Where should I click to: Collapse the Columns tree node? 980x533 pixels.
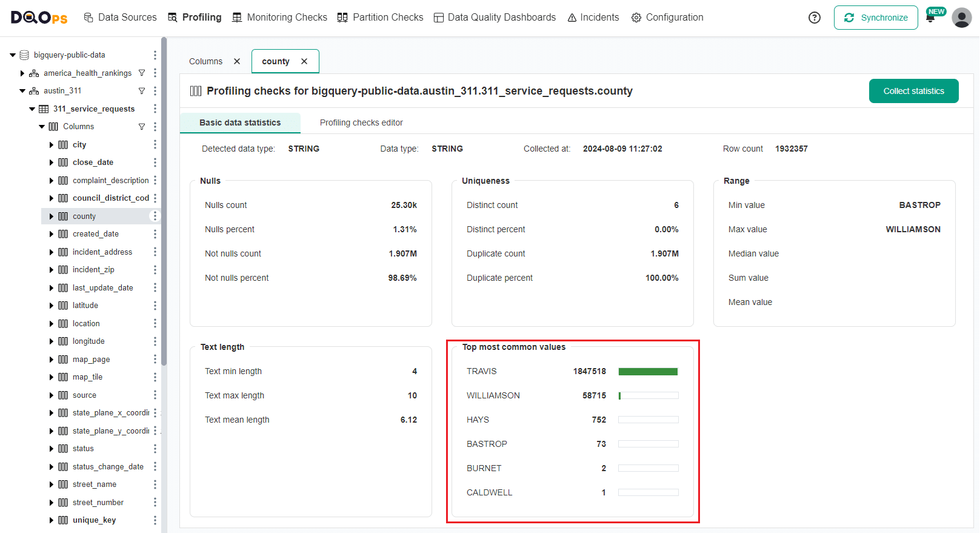(42, 127)
